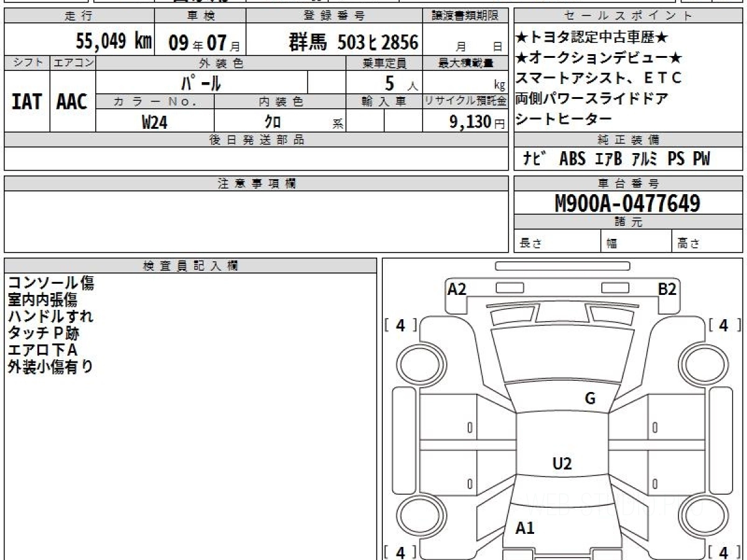
Task: Click the 長さ dimension cell
Action: coord(557,241)
